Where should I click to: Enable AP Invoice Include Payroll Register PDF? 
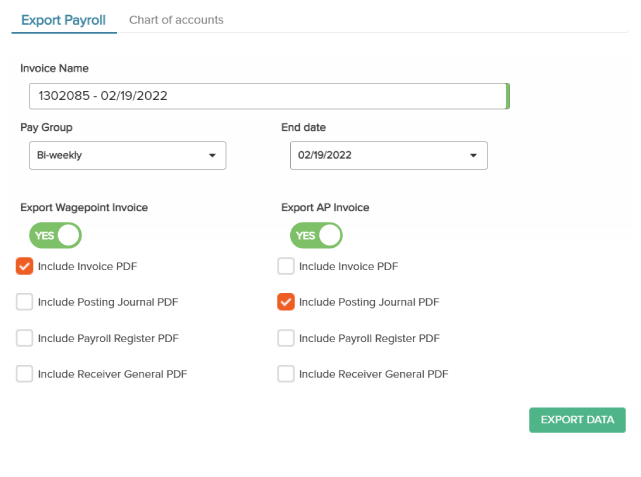(286, 338)
